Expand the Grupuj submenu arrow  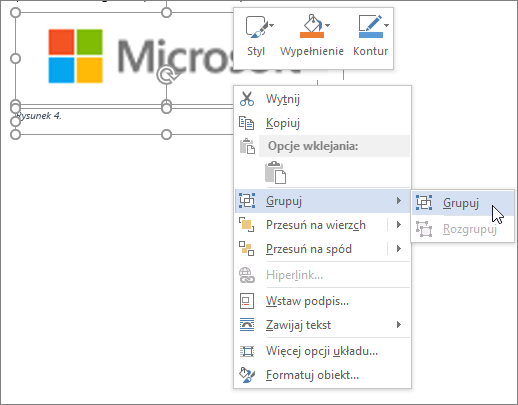click(399, 201)
